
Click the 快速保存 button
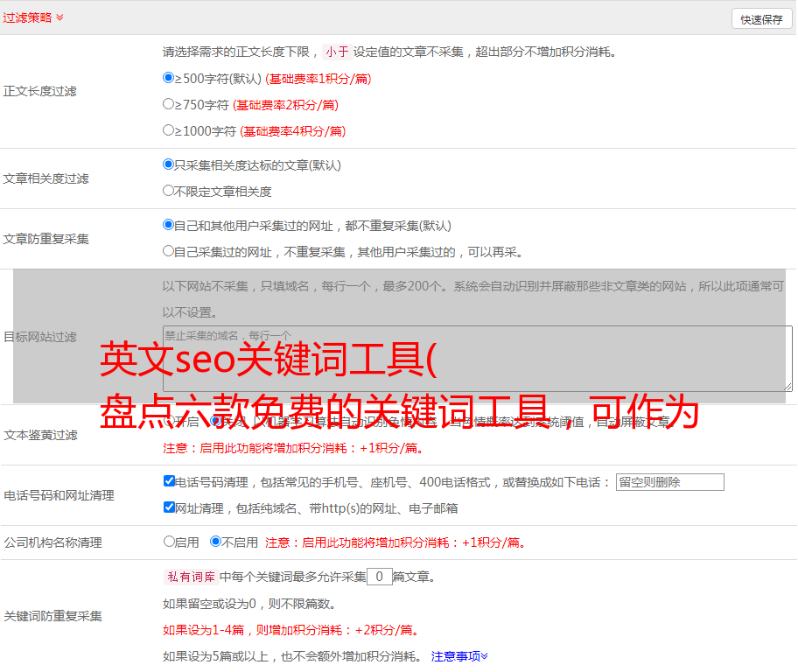point(761,19)
